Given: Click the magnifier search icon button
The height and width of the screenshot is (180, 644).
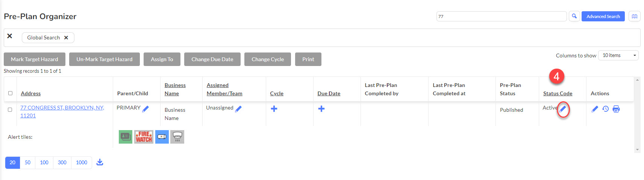Looking at the screenshot, I should pyautogui.click(x=574, y=16).
